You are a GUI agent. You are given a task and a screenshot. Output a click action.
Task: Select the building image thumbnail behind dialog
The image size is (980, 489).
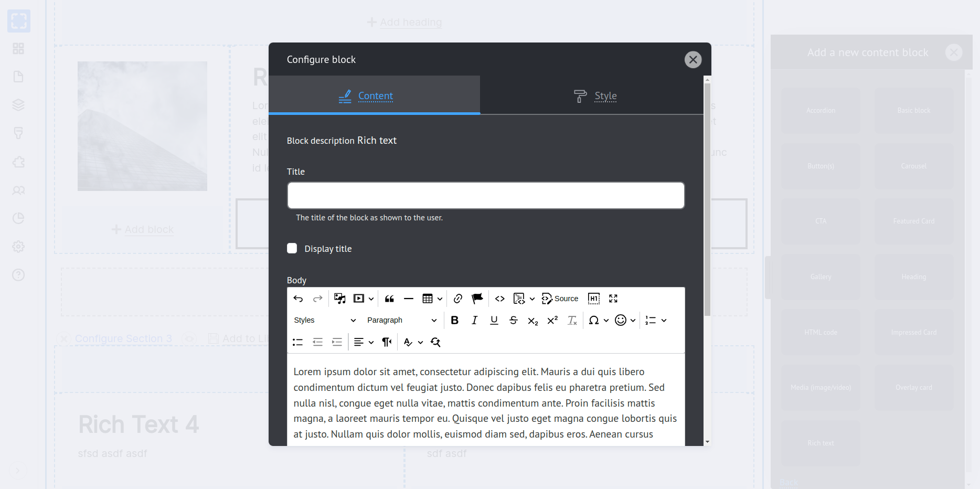(142, 126)
